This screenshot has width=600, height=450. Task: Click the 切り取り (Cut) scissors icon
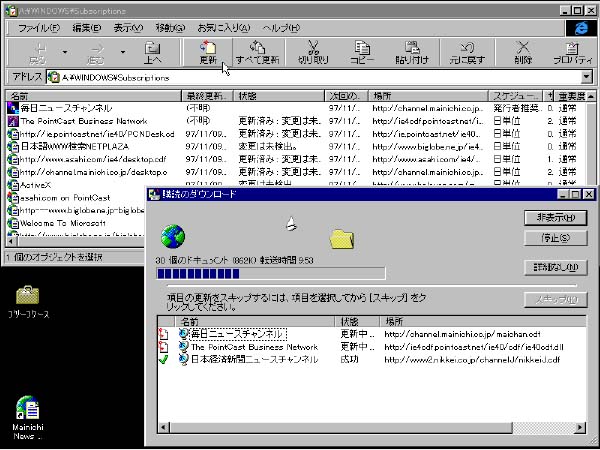[313, 48]
